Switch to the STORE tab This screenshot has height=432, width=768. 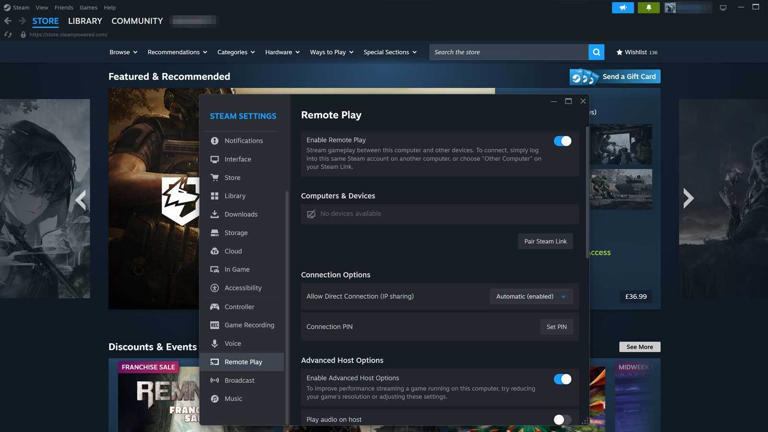click(x=46, y=21)
